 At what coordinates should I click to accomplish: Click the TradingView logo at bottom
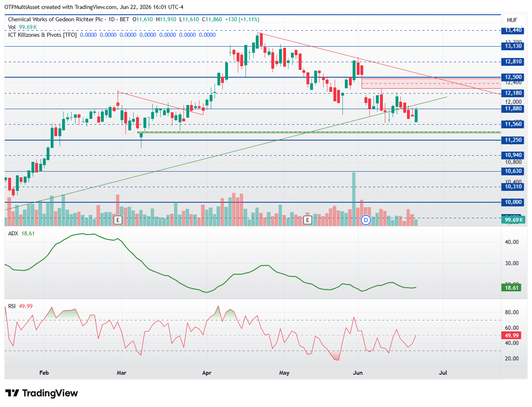(41, 393)
